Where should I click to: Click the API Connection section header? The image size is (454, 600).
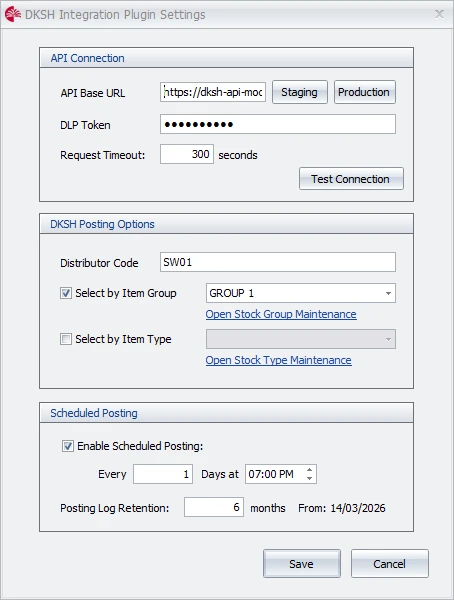pyautogui.click(x=226, y=58)
